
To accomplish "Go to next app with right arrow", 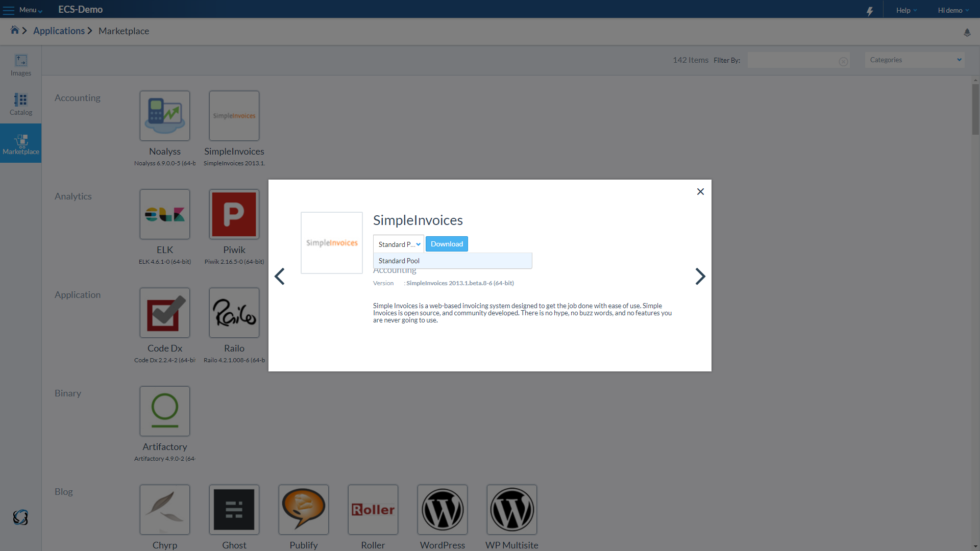I will (x=700, y=277).
